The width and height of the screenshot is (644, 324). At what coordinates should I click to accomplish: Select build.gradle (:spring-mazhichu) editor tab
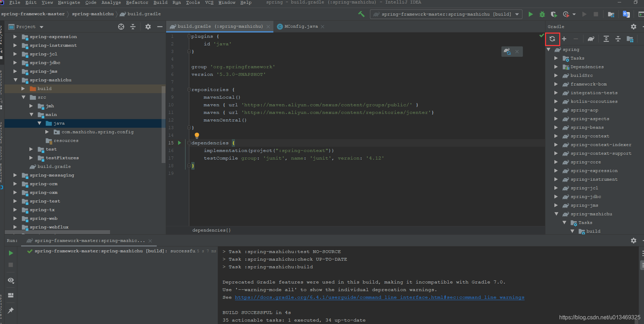(x=220, y=26)
